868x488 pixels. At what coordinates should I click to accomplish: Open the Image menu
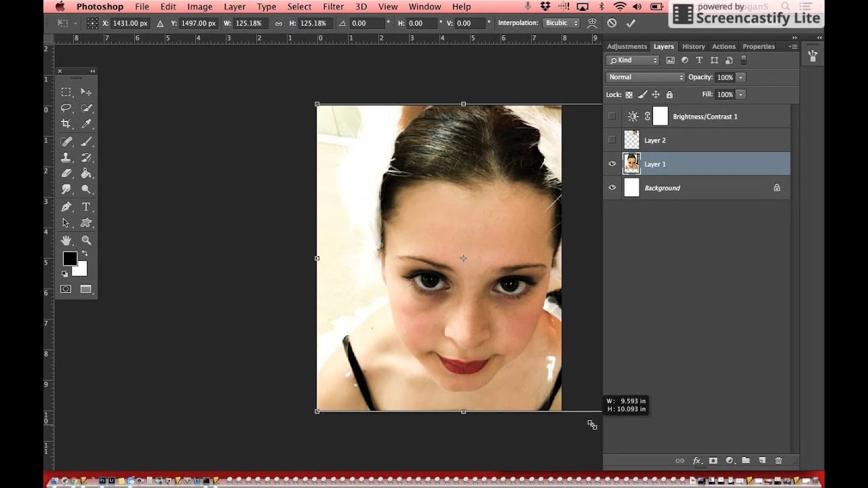[199, 7]
